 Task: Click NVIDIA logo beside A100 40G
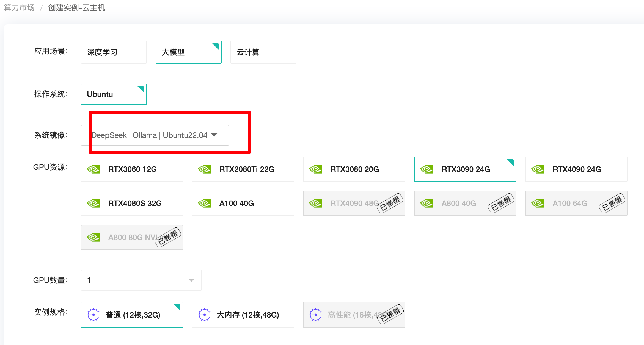tap(205, 203)
